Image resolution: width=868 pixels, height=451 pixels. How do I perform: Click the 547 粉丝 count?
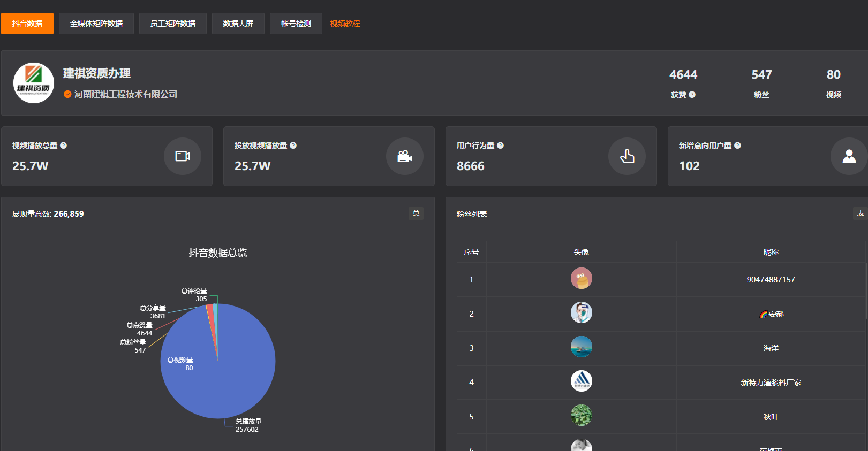tap(761, 75)
